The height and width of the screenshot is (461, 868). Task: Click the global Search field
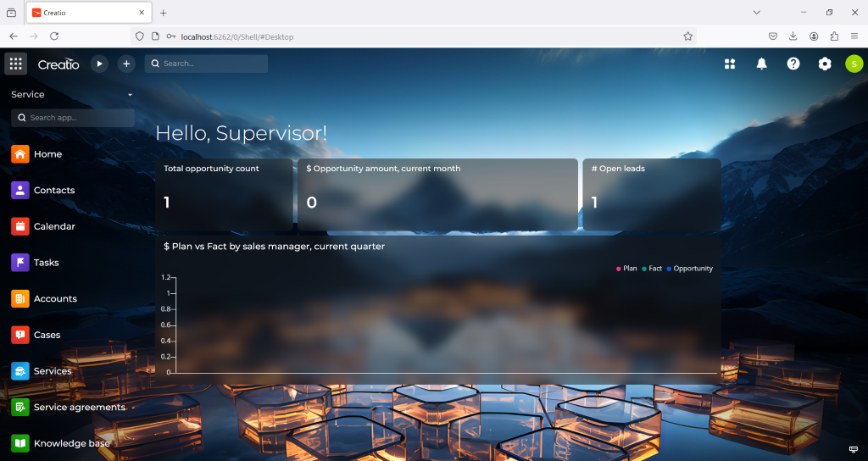(207, 64)
